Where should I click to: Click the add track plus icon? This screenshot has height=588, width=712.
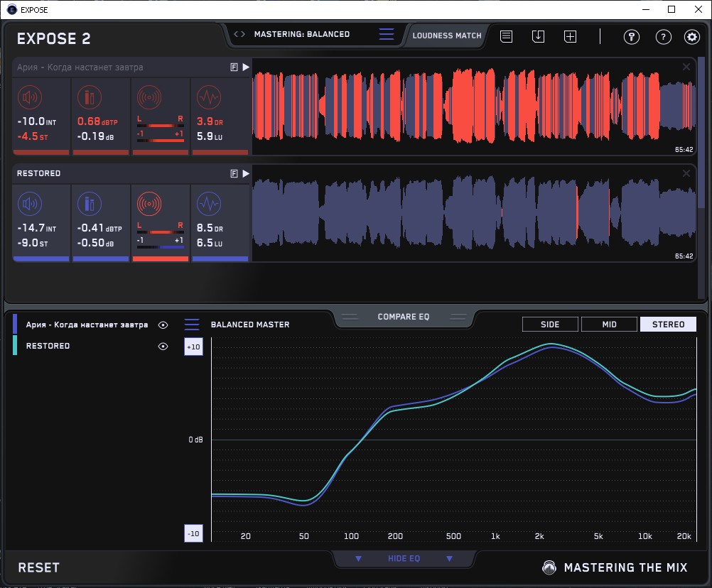pos(570,36)
